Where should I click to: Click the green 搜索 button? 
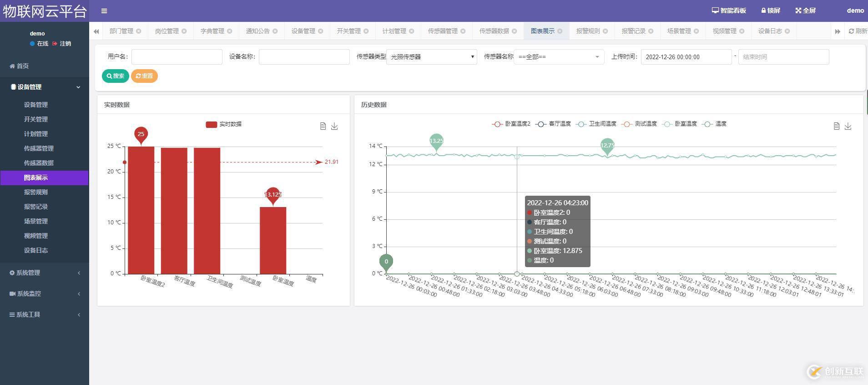[x=116, y=76]
